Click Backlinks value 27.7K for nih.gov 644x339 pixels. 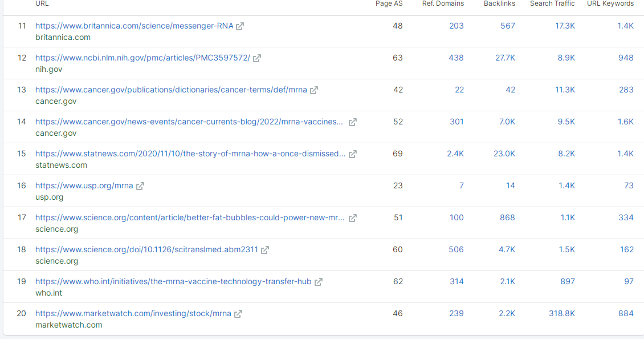505,58
